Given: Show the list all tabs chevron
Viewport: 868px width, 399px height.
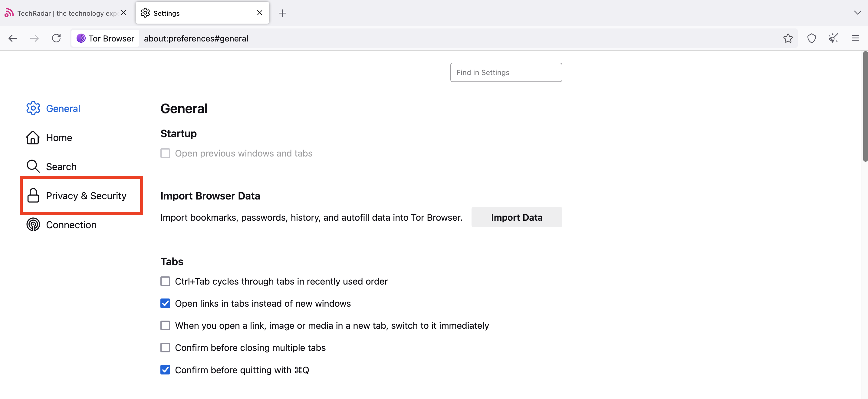Looking at the screenshot, I should click(857, 13).
